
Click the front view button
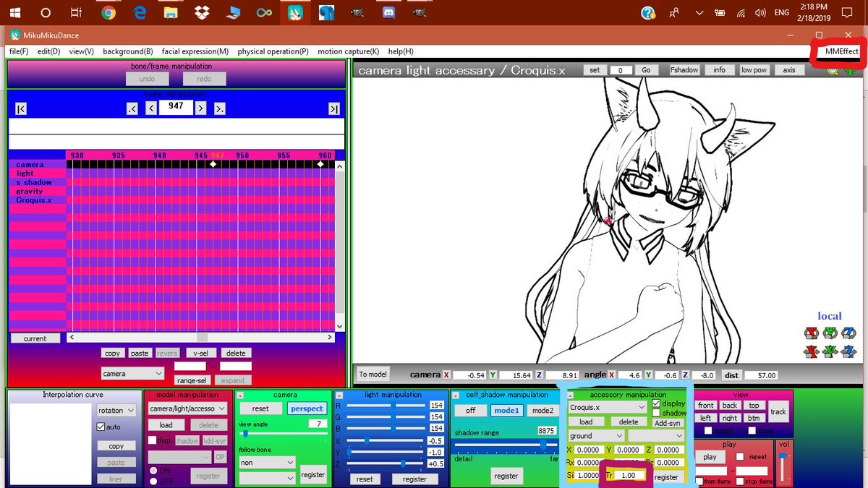[706, 406]
